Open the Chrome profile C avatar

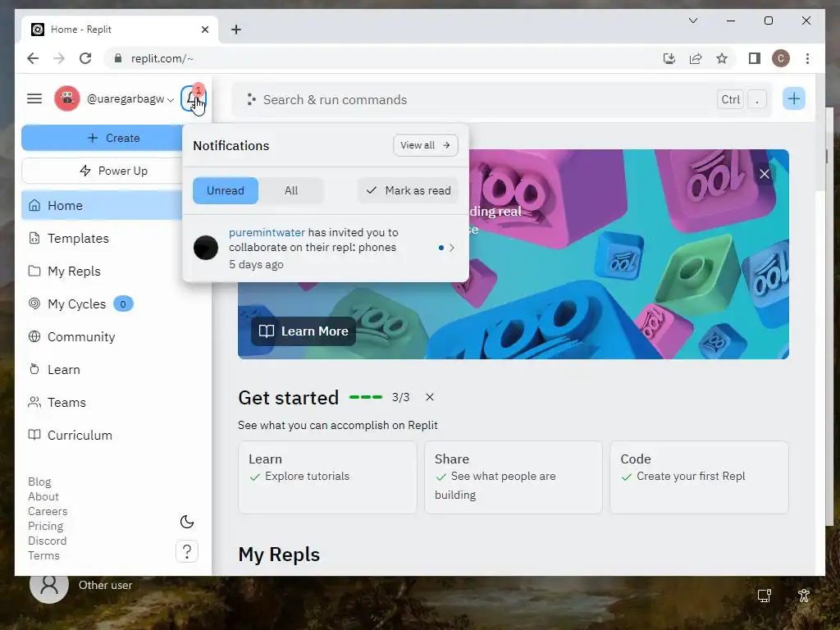tap(781, 58)
